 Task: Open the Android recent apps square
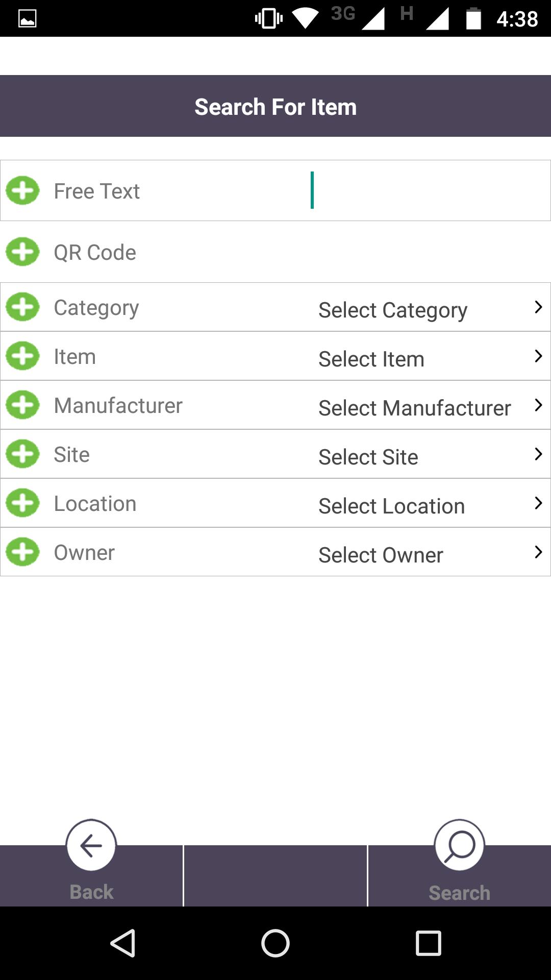pos(429,943)
